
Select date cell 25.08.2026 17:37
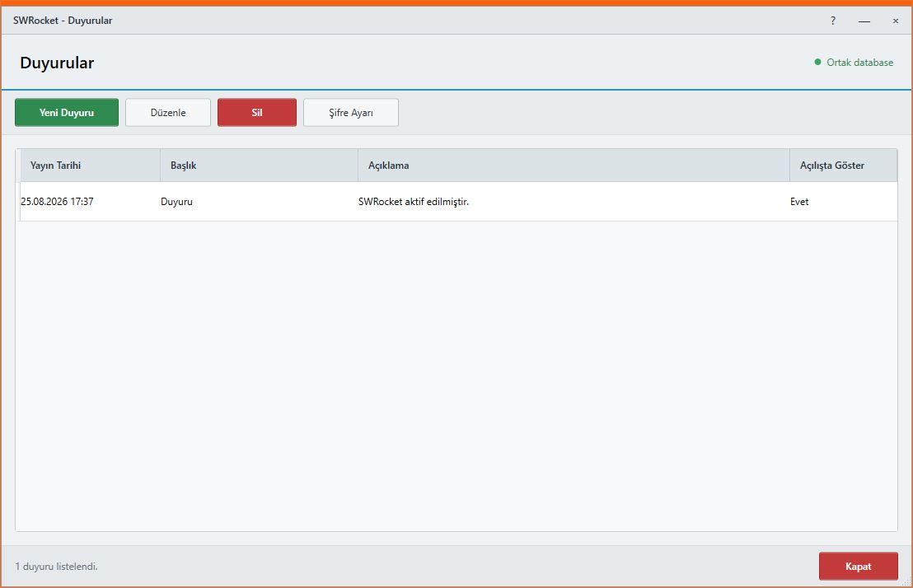click(91, 202)
